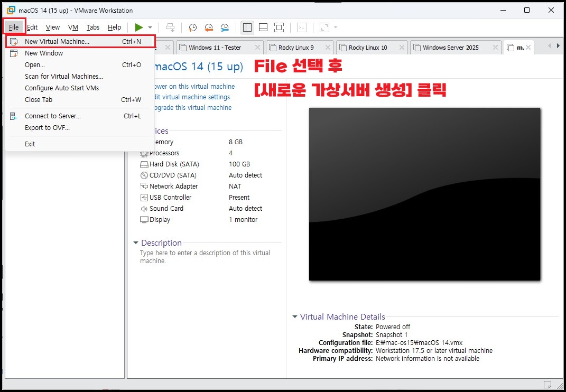
Task: Click the New Virtual Machine menu icon
Action: pyautogui.click(x=14, y=42)
